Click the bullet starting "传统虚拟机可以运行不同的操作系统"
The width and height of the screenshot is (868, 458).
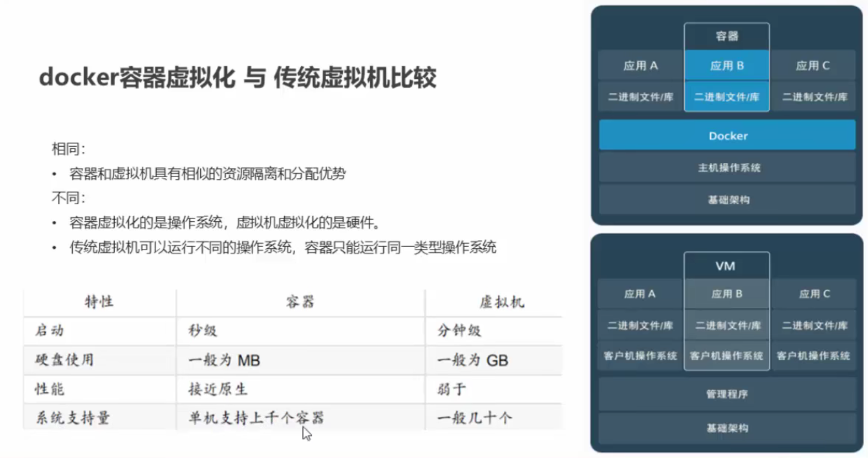[x=283, y=247]
